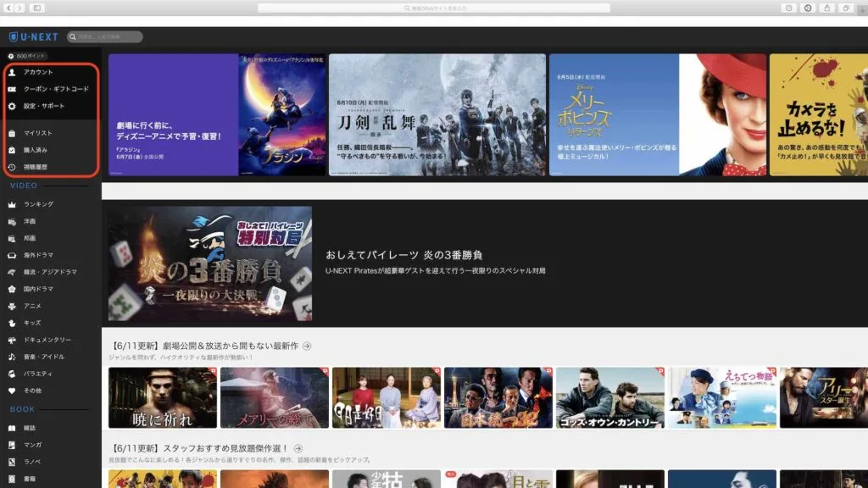Click the TV icon beside 海外ドラマ
This screenshot has width=868, height=488.
point(12,256)
